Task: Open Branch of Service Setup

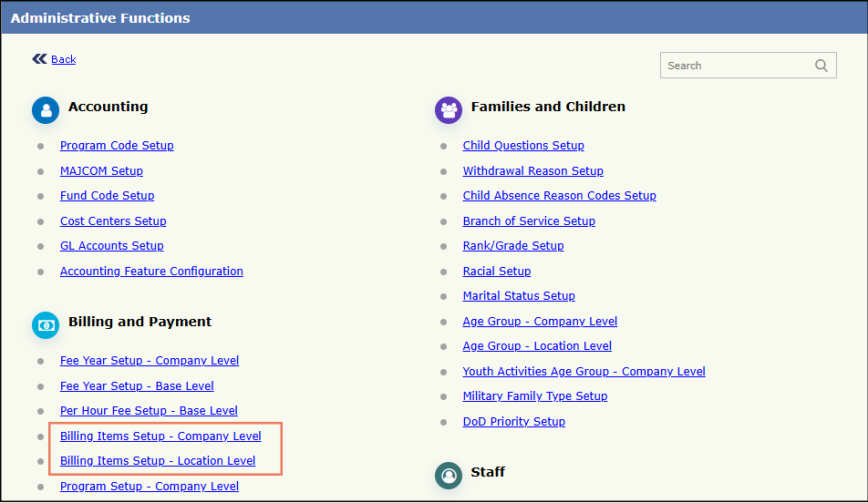Action: click(529, 221)
